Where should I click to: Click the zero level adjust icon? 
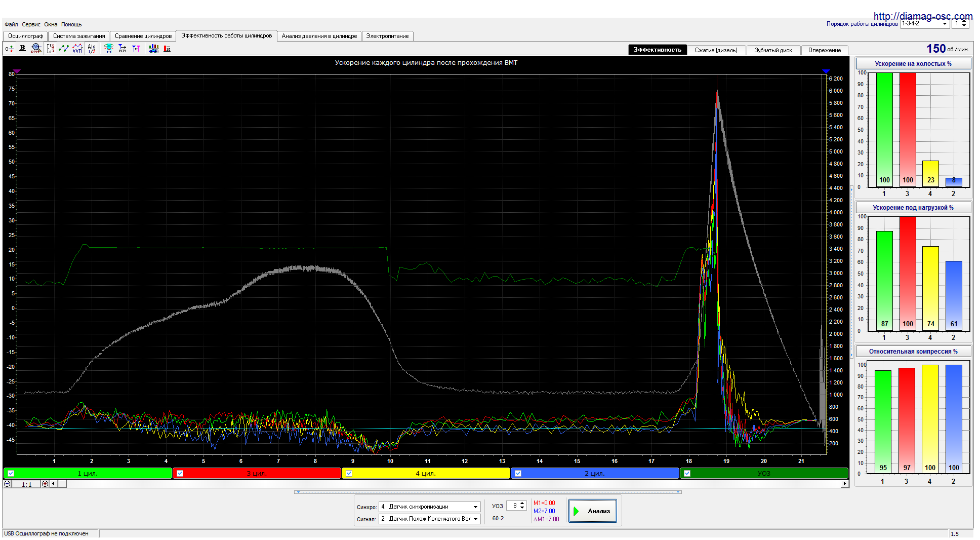click(9, 49)
